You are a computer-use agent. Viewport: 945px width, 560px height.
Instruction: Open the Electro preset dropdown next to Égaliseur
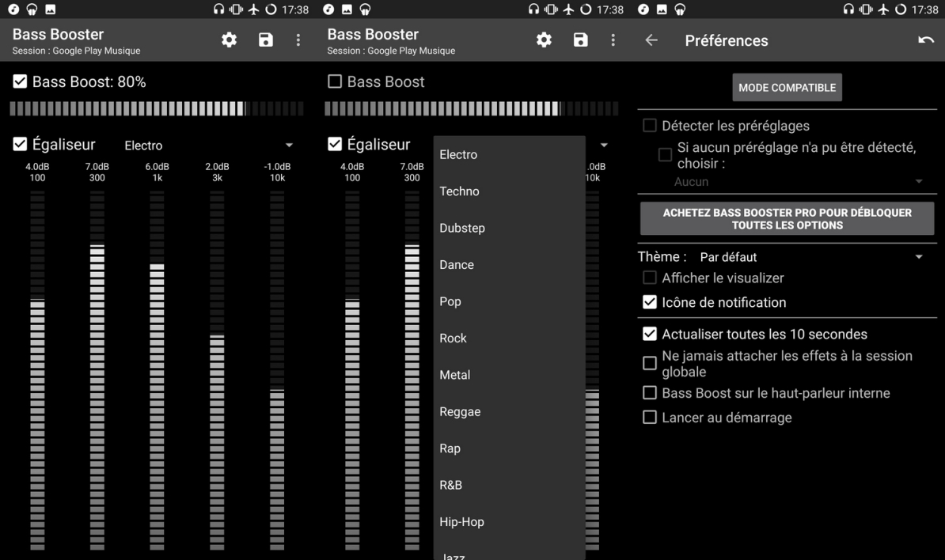tap(208, 146)
